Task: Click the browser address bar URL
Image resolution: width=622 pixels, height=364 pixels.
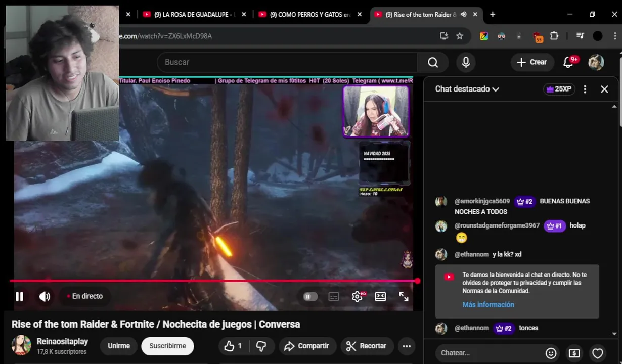Action: click(x=166, y=36)
